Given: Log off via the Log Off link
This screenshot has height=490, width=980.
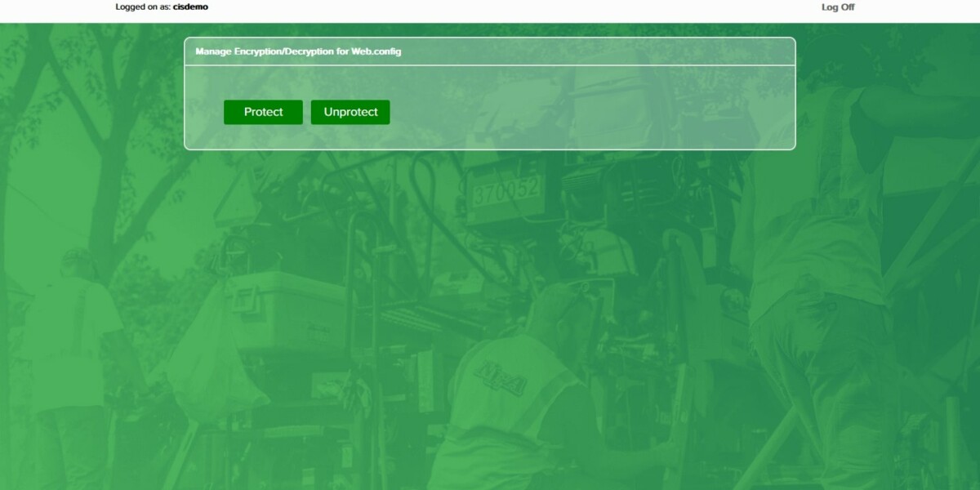Looking at the screenshot, I should coord(837,7).
